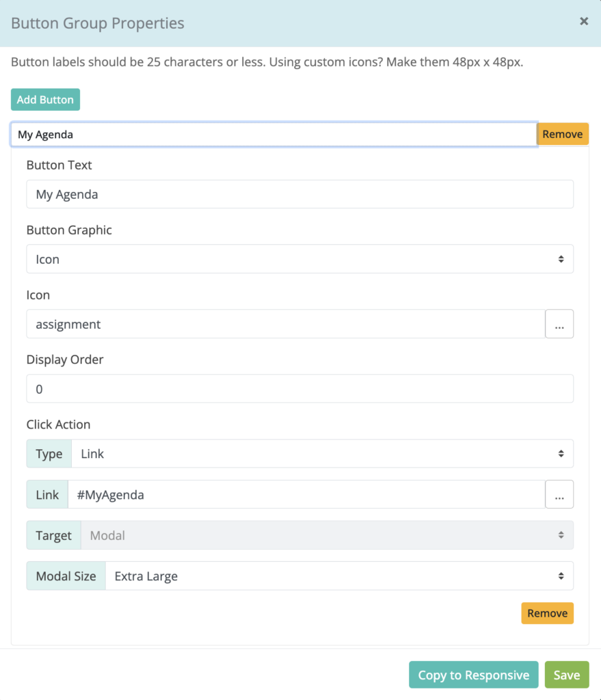Click the disabled Target Modal dropdown
Image resolution: width=601 pixels, height=700 pixels.
click(x=327, y=535)
